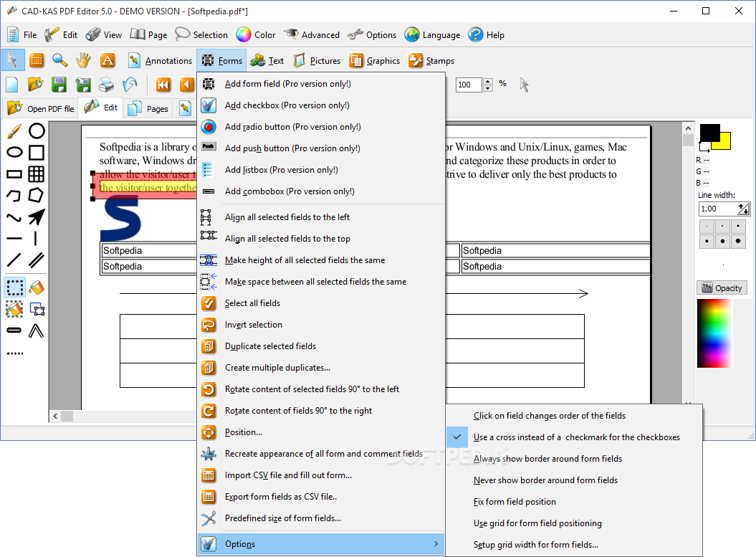Click the open folder icon
This screenshot has height=557, width=756.
pyautogui.click(x=35, y=85)
